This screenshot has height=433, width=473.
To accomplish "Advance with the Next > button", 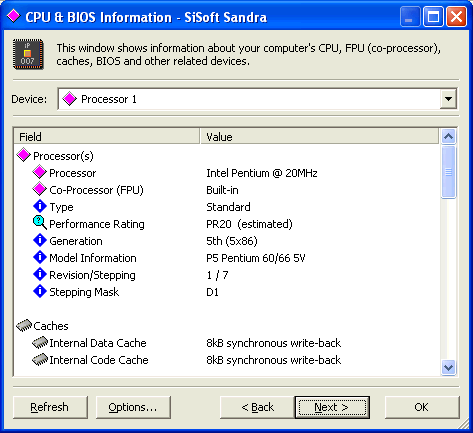I will coord(332,407).
